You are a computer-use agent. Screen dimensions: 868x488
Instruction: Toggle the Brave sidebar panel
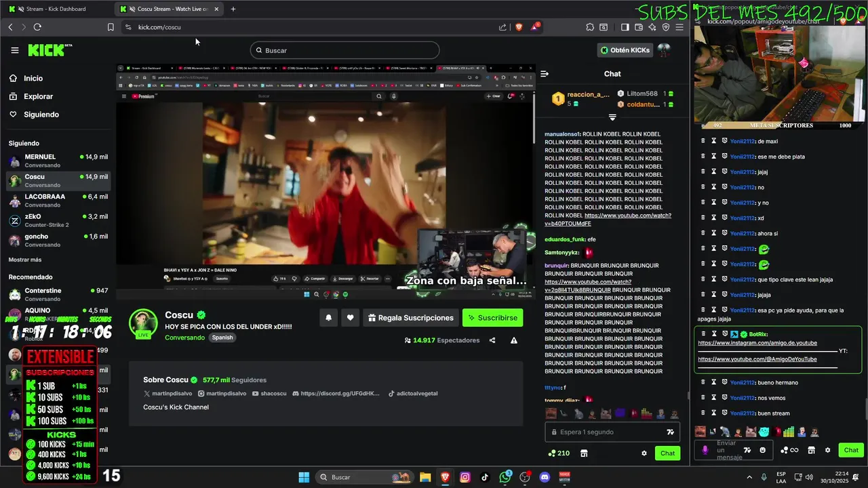pos(625,27)
